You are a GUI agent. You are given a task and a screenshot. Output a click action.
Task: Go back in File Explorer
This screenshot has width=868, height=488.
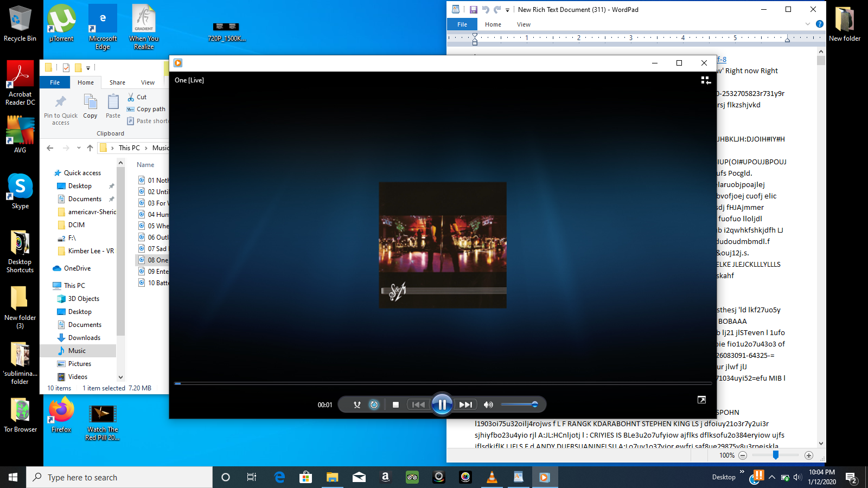(x=50, y=148)
